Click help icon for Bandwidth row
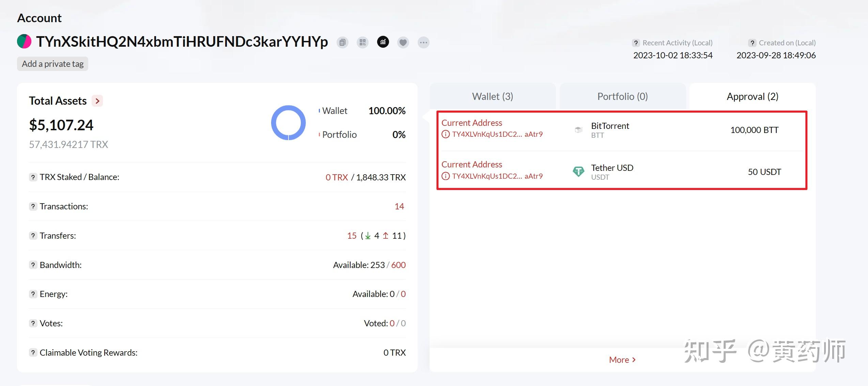The image size is (868, 386). (x=33, y=265)
